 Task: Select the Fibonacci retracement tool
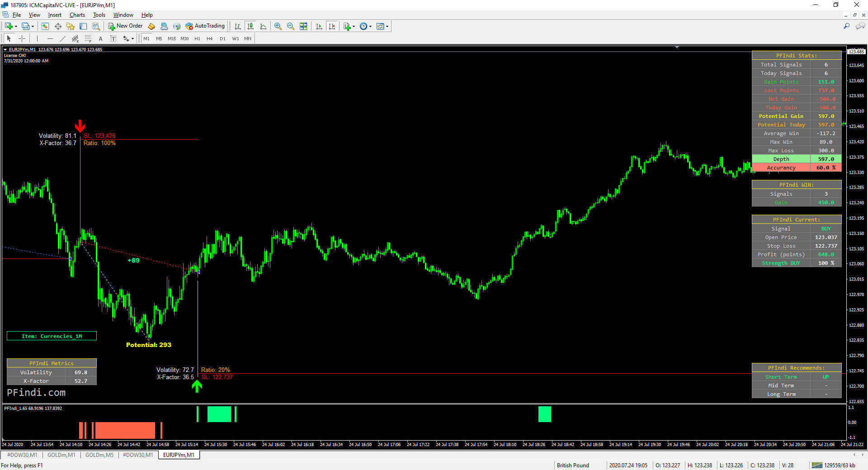[x=88, y=39]
